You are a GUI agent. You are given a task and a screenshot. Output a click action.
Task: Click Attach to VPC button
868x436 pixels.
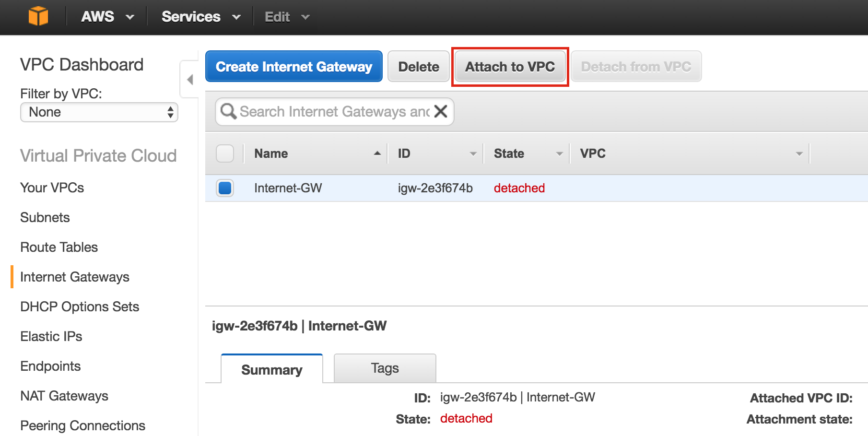510,67
